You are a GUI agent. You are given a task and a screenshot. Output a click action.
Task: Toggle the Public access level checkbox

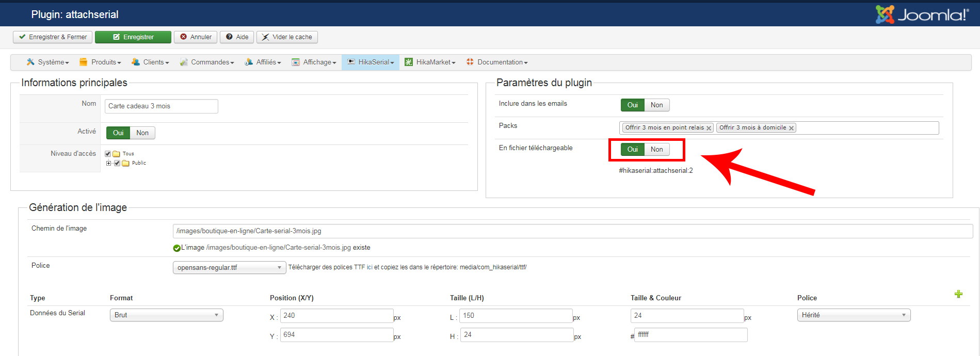tap(117, 163)
